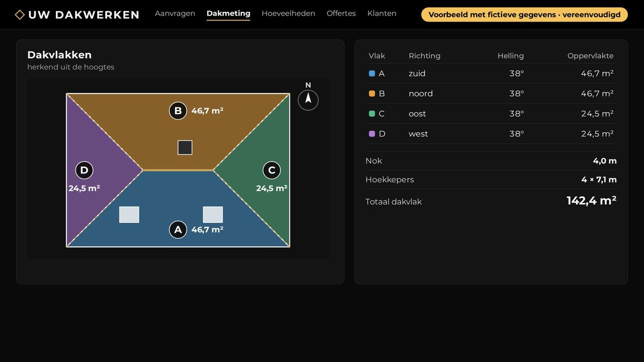Viewport: 644px width, 362px height.
Task: Select the 'oost' direction cell
Action: click(x=417, y=114)
